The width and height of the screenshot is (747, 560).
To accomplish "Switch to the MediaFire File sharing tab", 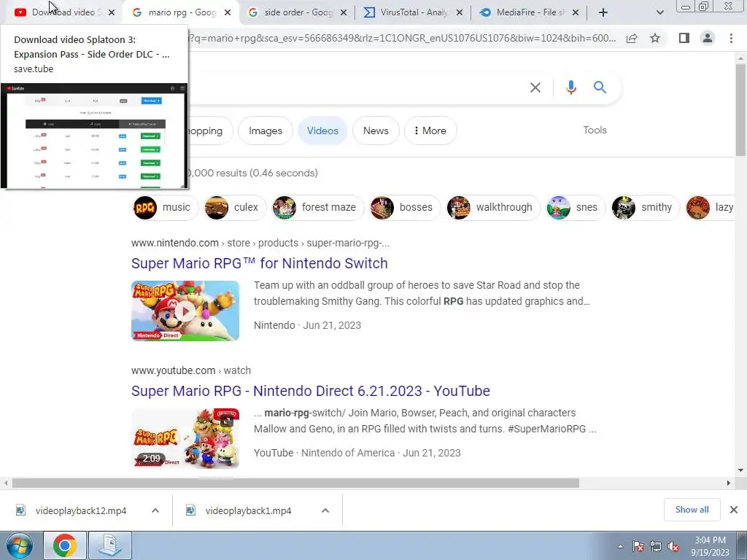I will [x=529, y=12].
